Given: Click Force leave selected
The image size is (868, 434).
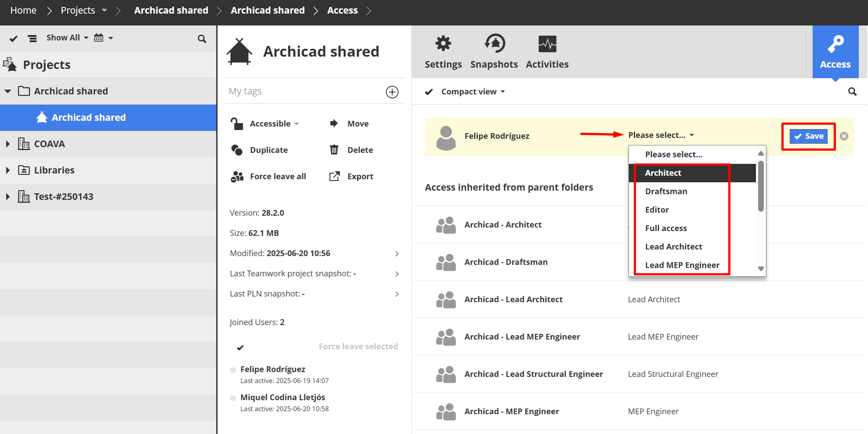Looking at the screenshot, I should point(358,346).
